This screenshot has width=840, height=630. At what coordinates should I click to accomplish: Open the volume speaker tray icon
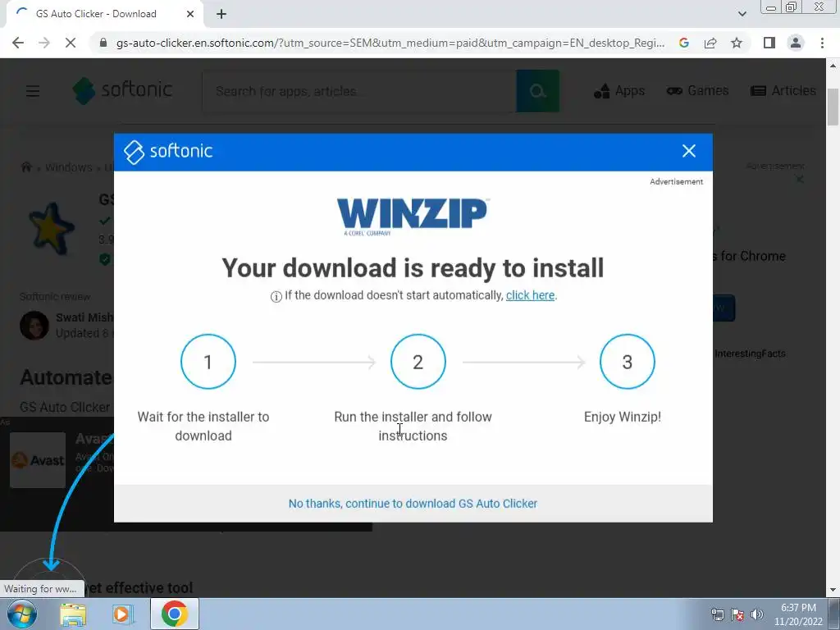tap(757, 614)
